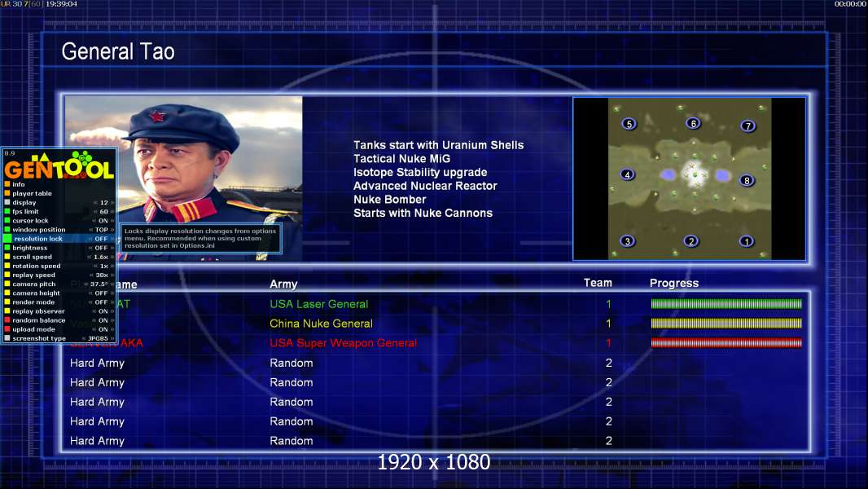Viewport: 868px width, 489px height.
Task: Select start position 8 on the minimap
Action: coord(747,181)
